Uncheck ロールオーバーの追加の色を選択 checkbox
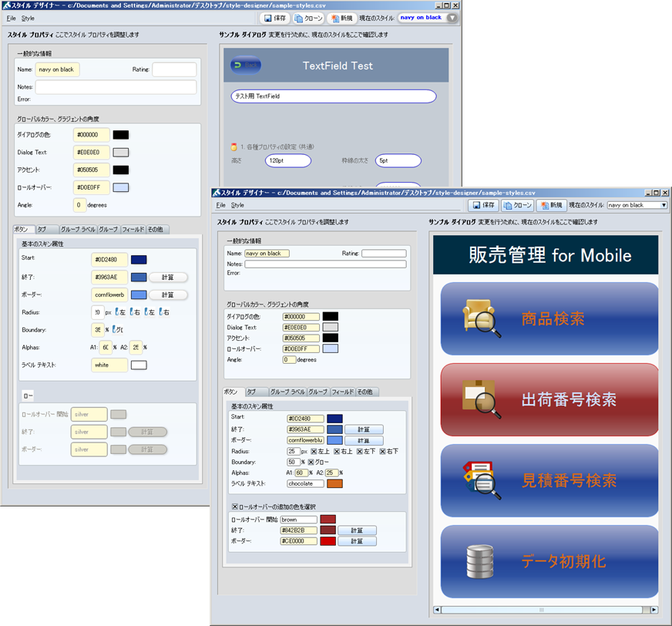This screenshot has height=626, width=672. point(234,507)
